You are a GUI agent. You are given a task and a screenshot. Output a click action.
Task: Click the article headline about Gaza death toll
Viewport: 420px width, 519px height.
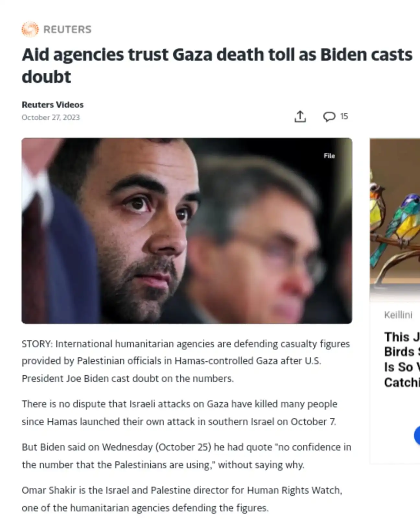pos(217,66)
